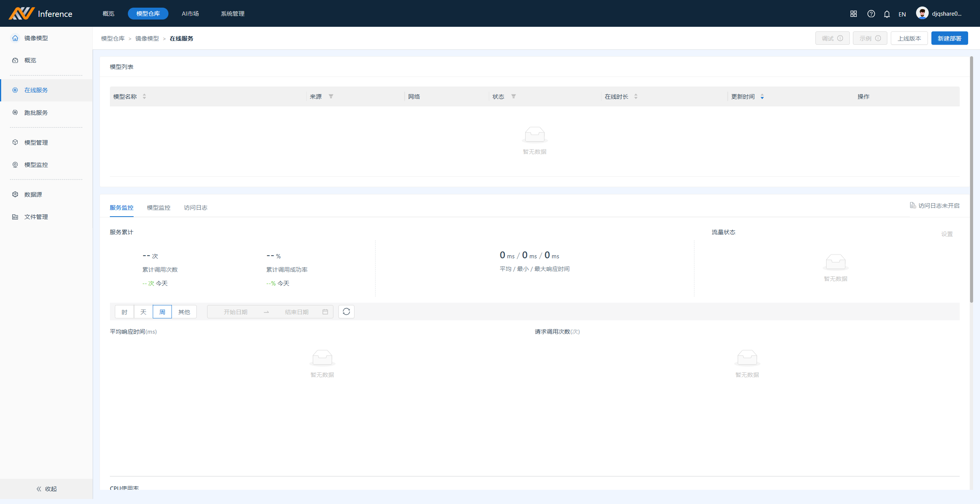This screenshot has width=980, height=504.
Task: Sort by 在线时长 column arrows
Action: click(635, 96)
